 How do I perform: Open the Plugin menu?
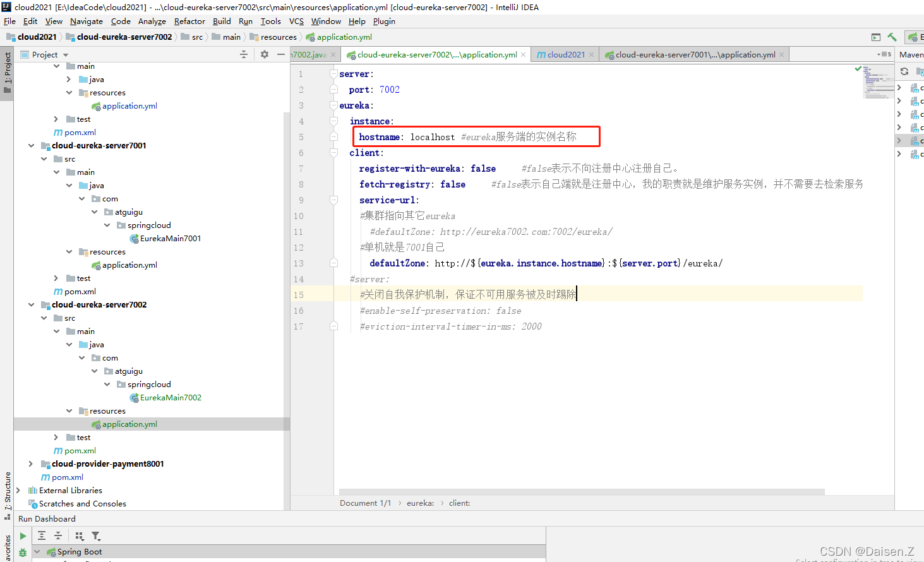[384, 21]
